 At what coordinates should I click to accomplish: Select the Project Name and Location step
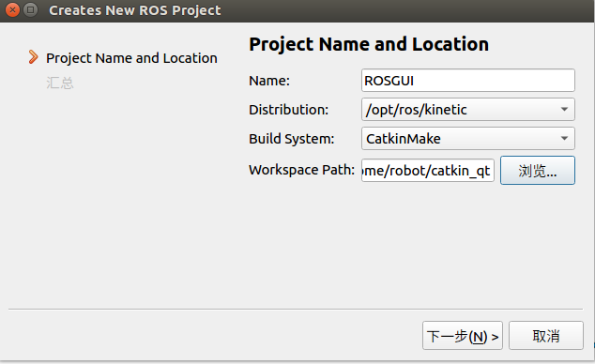[131, 58]
